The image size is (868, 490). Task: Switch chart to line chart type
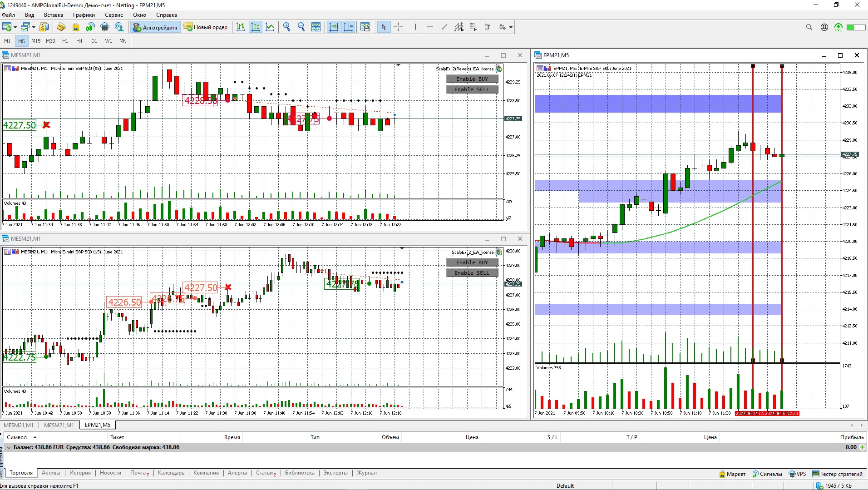point(270,27)
